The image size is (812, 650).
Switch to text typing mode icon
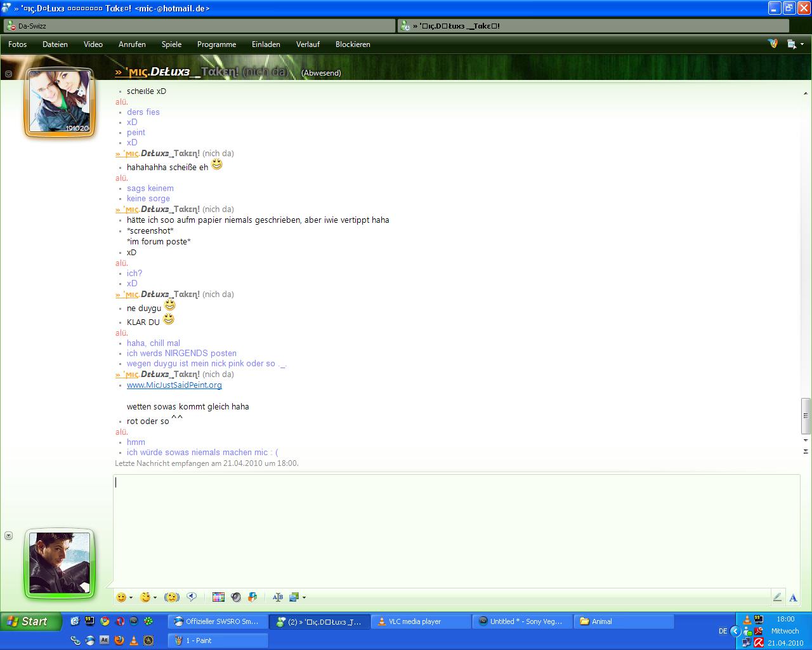[793, 597]
